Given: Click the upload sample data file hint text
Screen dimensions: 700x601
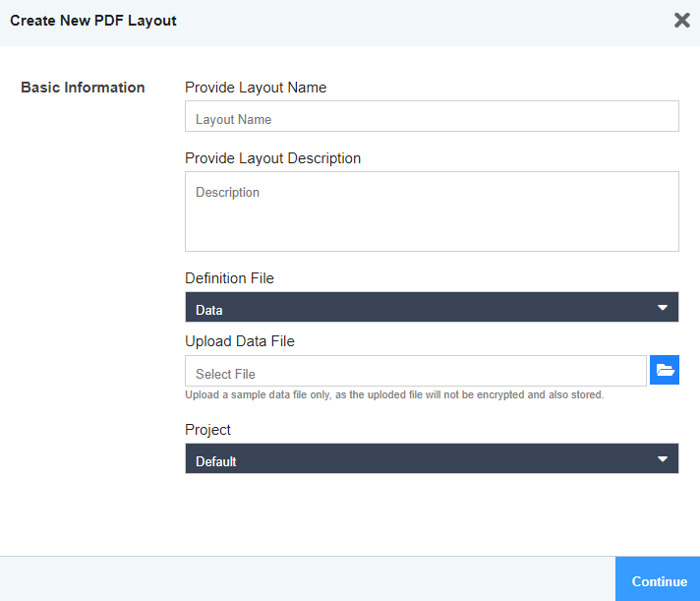Looking at the screenshot, I should point(394,395).
